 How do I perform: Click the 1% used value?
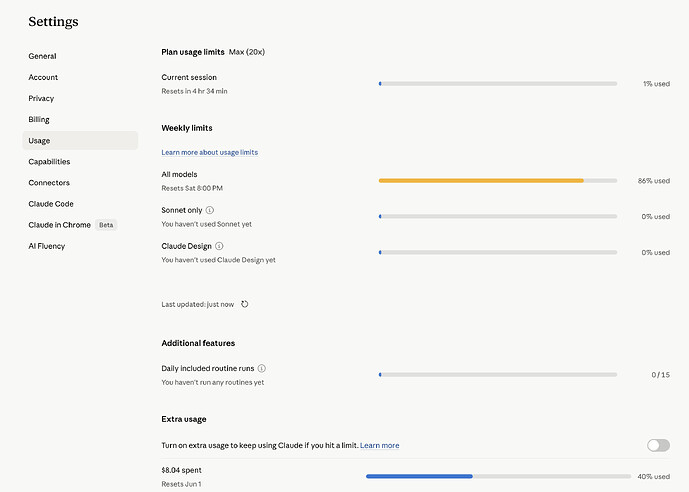tap(656, 83)
